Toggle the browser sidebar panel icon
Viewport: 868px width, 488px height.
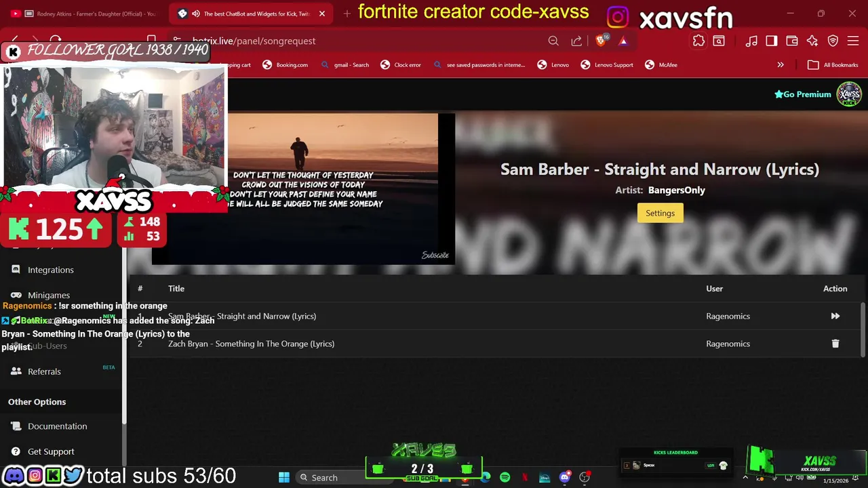(x=772, y=41)
